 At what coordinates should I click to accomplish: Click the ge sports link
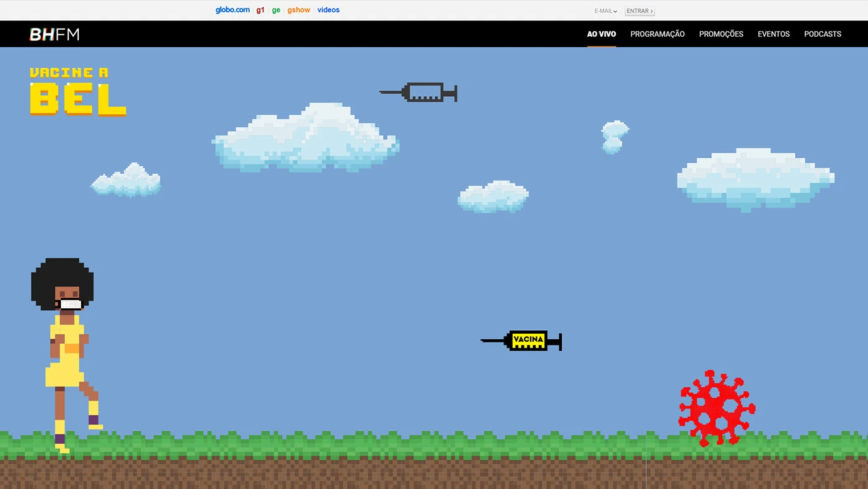click(x=276, y=10)
